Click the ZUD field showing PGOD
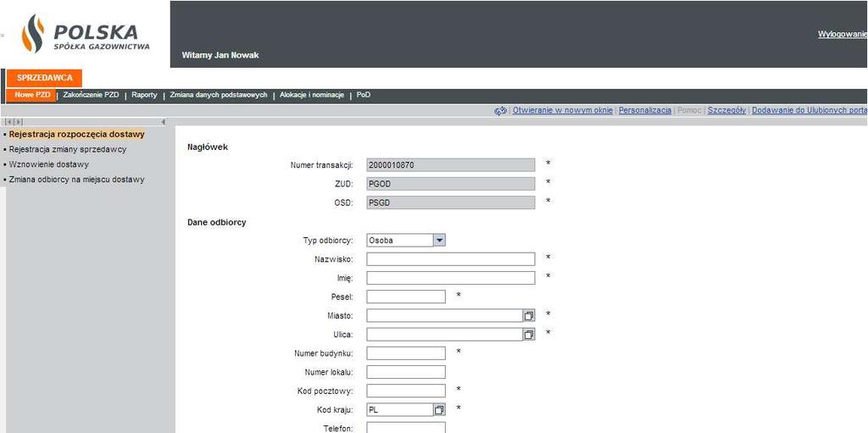The height and width of the screenshot is (433, 868). point(451,184)
